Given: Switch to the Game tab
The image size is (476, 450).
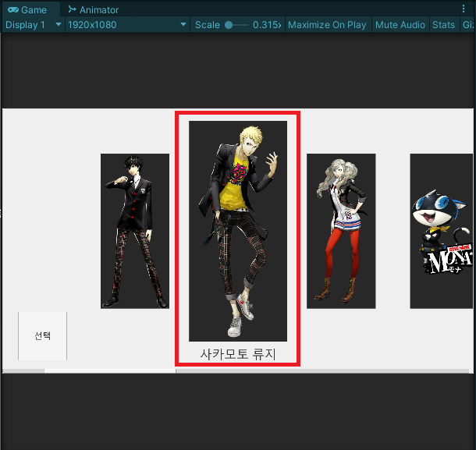Looking at the screenshot, I should pos(30,9).
